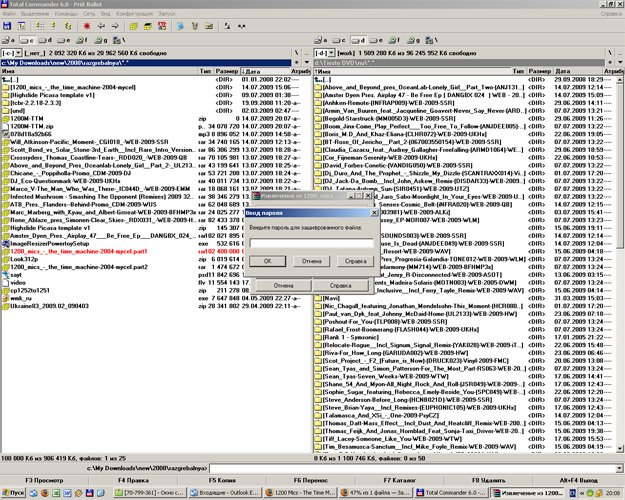The image size is (625, 500).
Task: Open command line history dropdown
Action: [619, 468]
